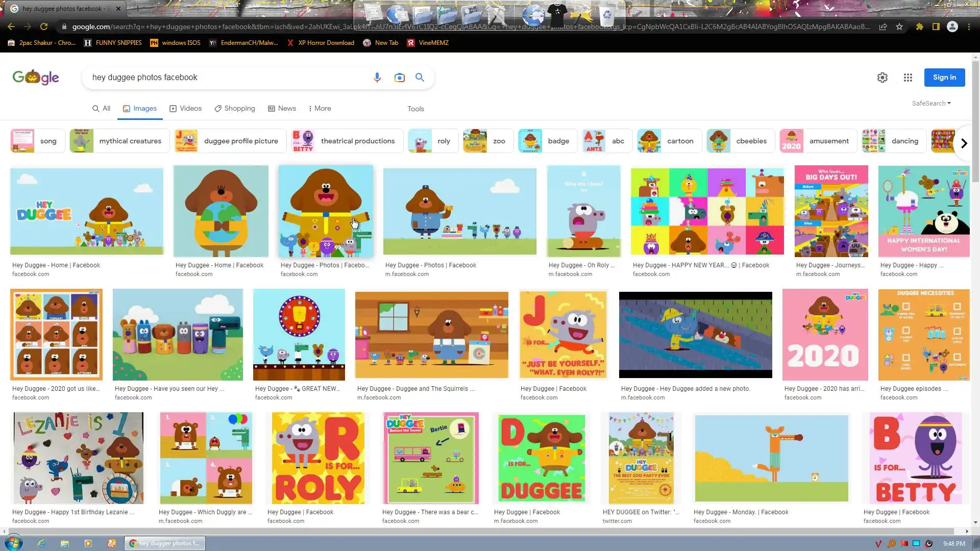Open Google quick settings gear icon
The width and height of the screenshot is (980, 551).
(x=882, y=78)
